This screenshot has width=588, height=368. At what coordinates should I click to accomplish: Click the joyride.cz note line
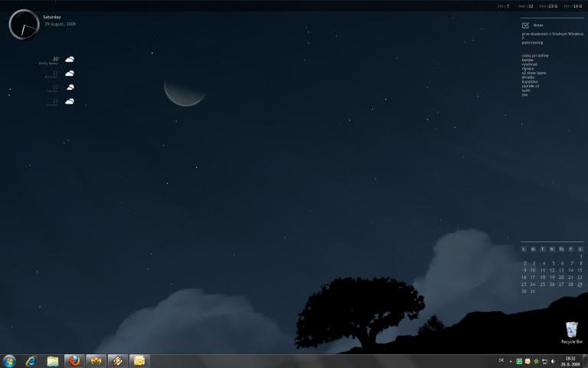(x=531, y=86)
